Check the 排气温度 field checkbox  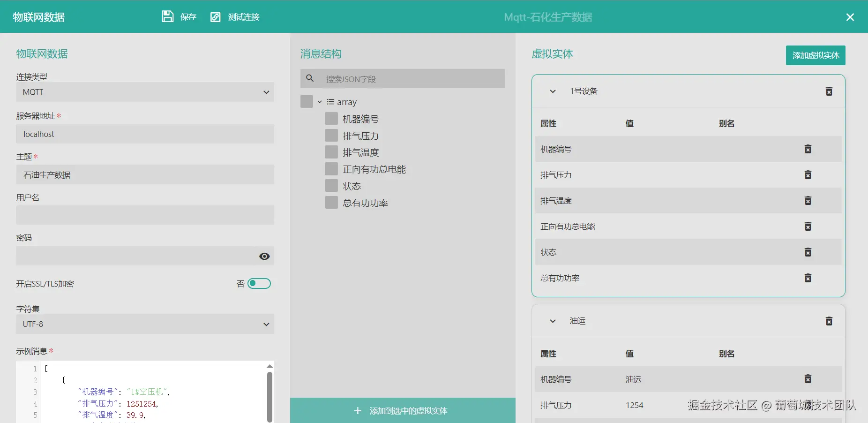tap(331, 152)
